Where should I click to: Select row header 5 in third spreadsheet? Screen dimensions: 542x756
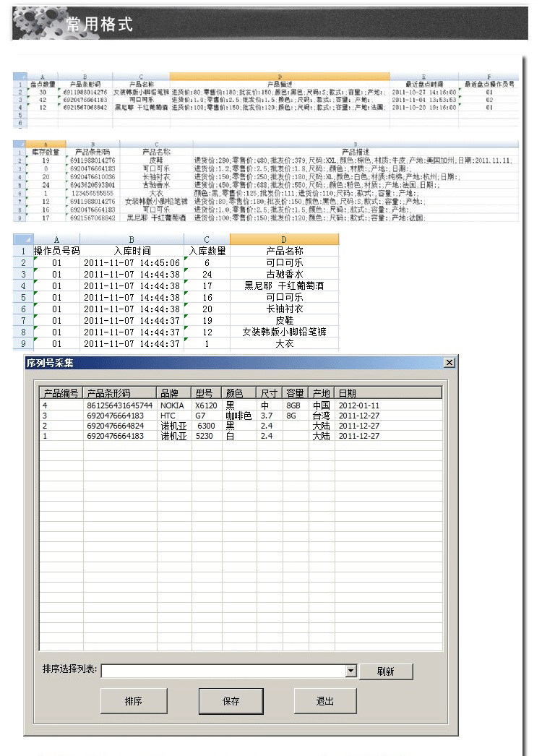[x=23, y=297]
